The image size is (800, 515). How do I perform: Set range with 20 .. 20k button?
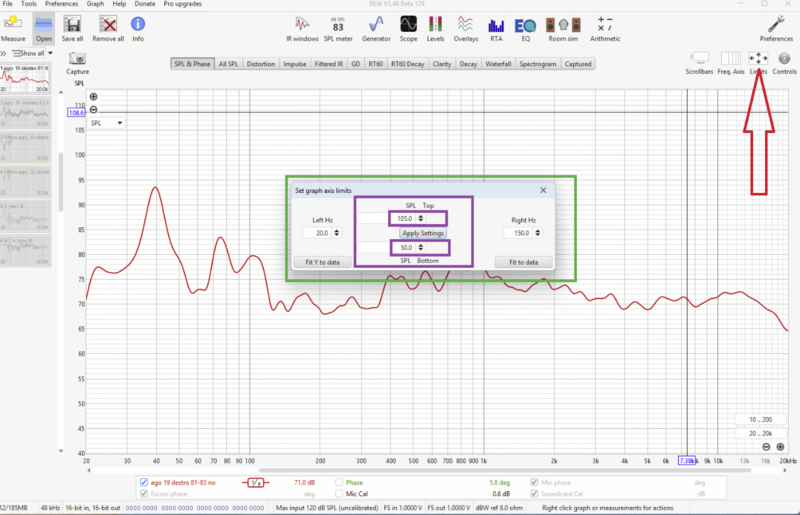click(x=760, y=433)
